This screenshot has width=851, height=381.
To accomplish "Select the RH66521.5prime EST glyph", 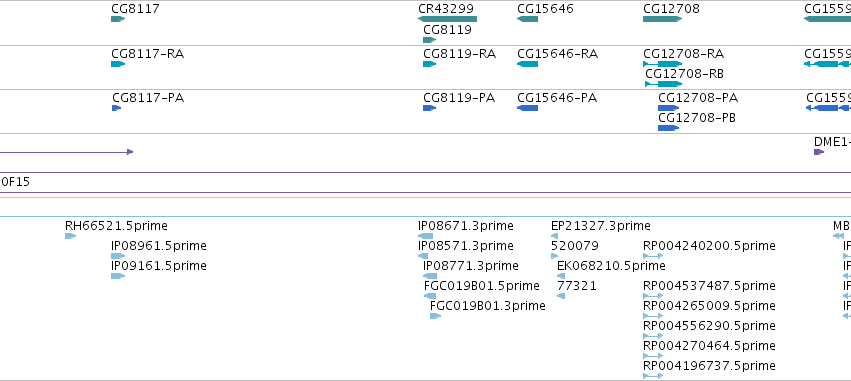I will pos(70,236).
